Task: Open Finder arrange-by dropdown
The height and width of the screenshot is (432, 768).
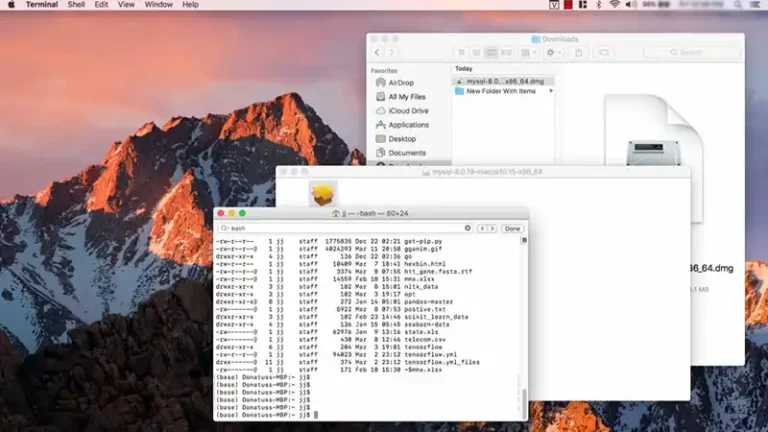Action: 529,52
